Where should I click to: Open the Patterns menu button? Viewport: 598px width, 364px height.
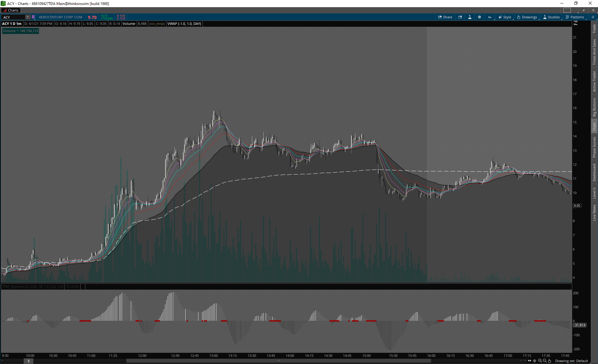(x=575, y=17)
